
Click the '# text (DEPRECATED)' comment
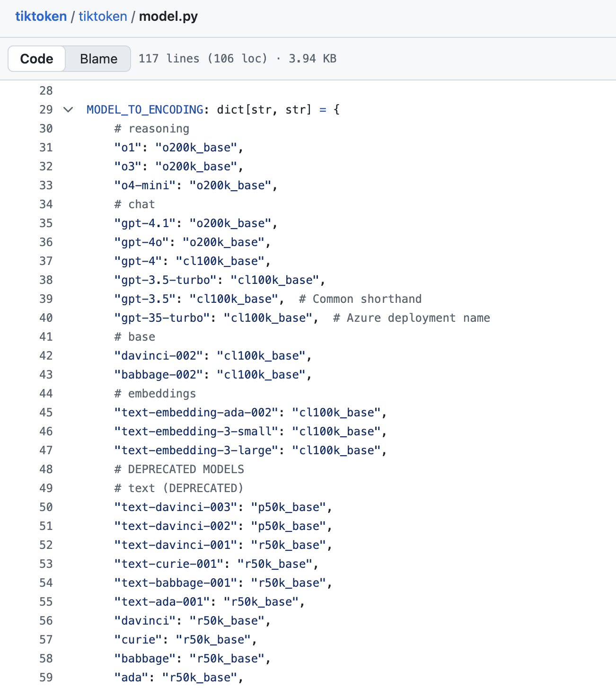click(x=179, y=488)
